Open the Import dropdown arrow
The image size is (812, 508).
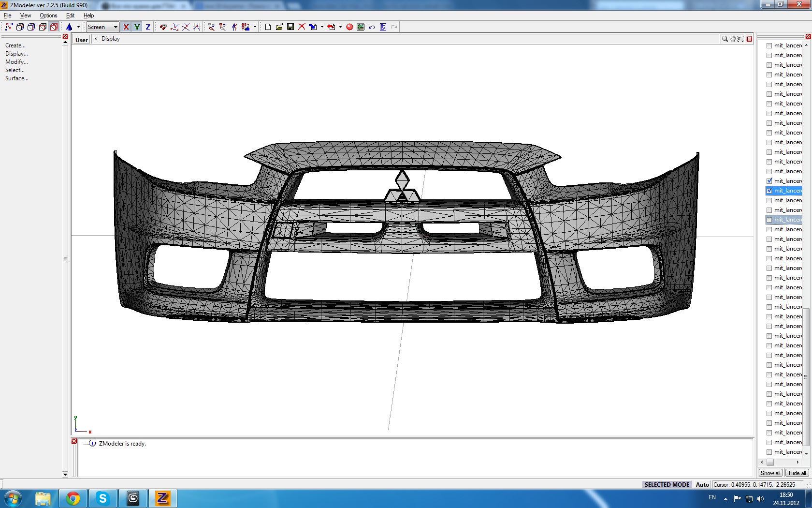322,27
